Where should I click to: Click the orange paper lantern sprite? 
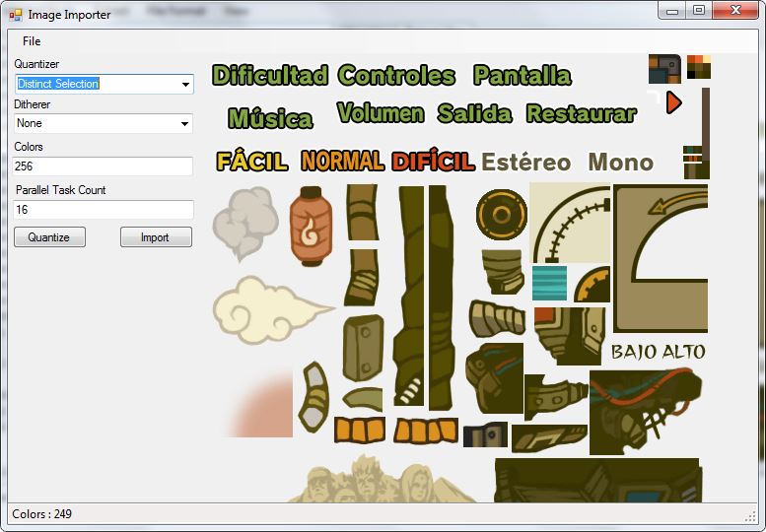pyautogui.click(x=312, y=226)
